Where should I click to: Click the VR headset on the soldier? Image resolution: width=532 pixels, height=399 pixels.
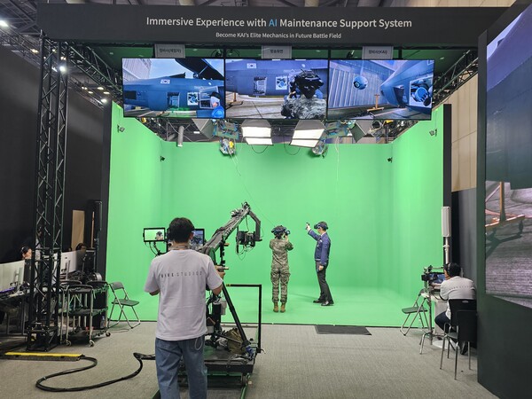pyautogui.click(x=280, y=231)
